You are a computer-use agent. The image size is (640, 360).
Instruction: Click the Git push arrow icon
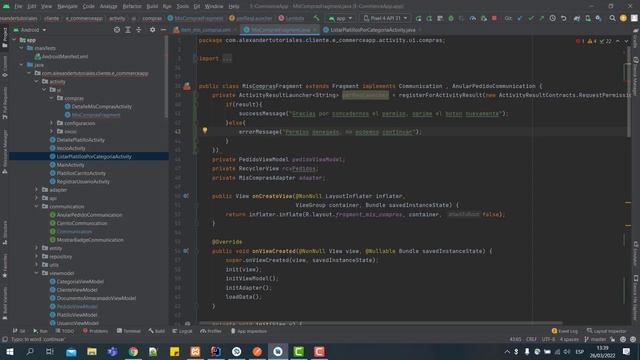click(x=542, y=18)
